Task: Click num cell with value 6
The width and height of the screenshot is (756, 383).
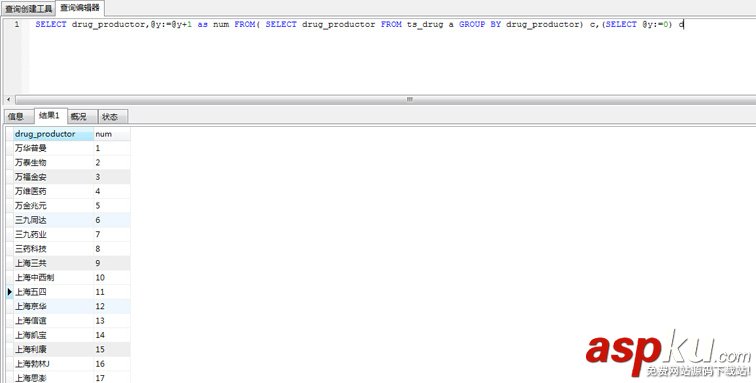Action: [112, 220]
